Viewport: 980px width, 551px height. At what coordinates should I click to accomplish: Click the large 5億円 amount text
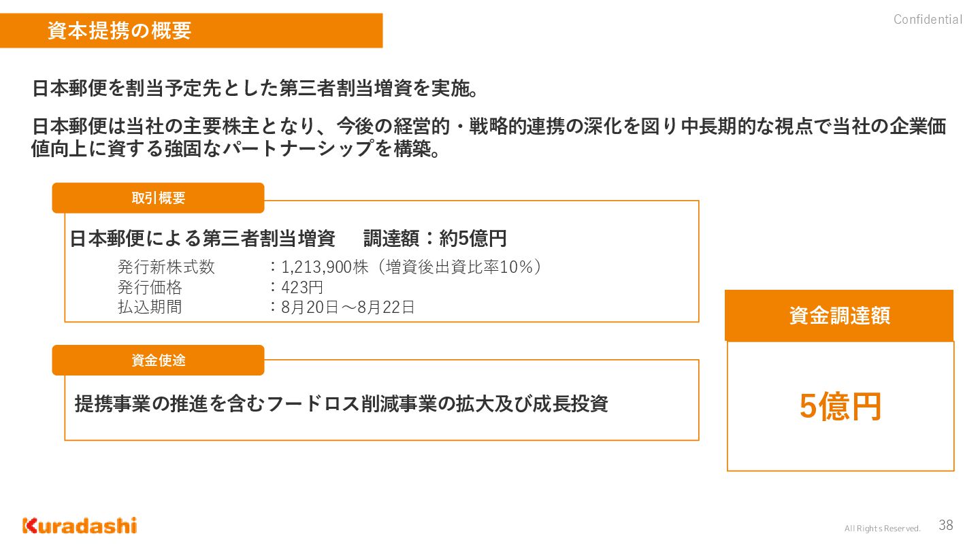point(840,406)
